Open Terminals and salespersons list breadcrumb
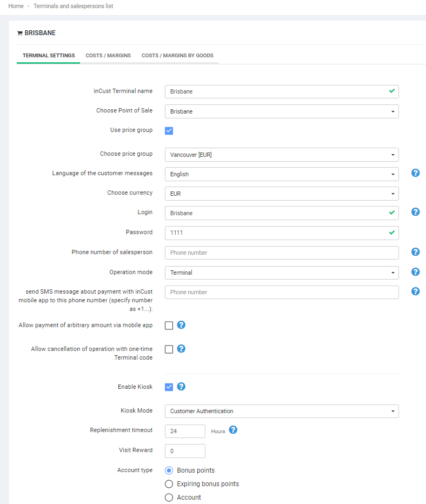The height and width of the screenshot is (504, 426). point(73,6)
